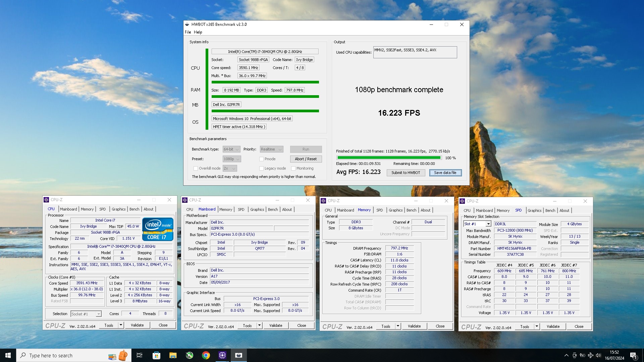Open SPD tab in the Memory CPU-Z window

(x=379, y=210)
